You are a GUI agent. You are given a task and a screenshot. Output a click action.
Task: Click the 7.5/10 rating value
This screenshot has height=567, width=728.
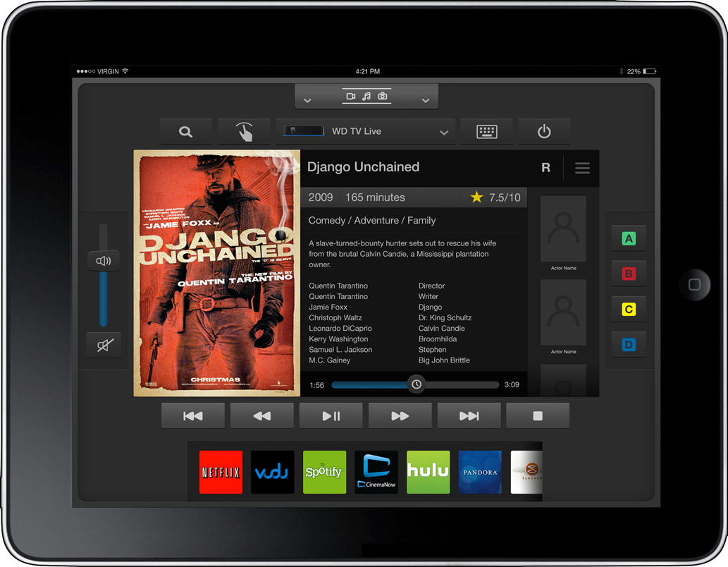505,197
